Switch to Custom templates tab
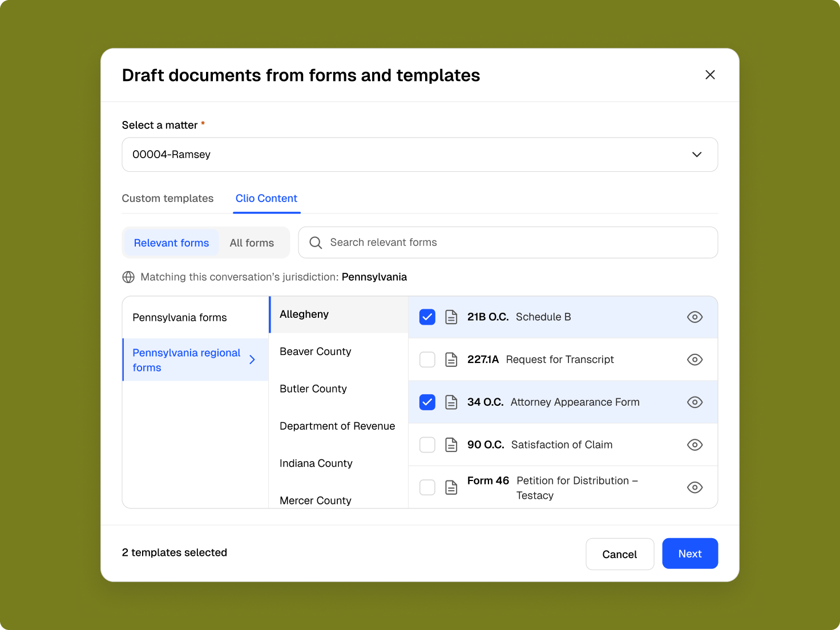 click(168, 199)
